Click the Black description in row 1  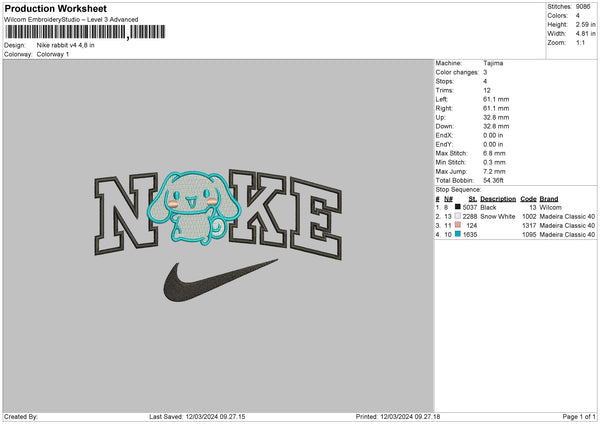[488, 207]
